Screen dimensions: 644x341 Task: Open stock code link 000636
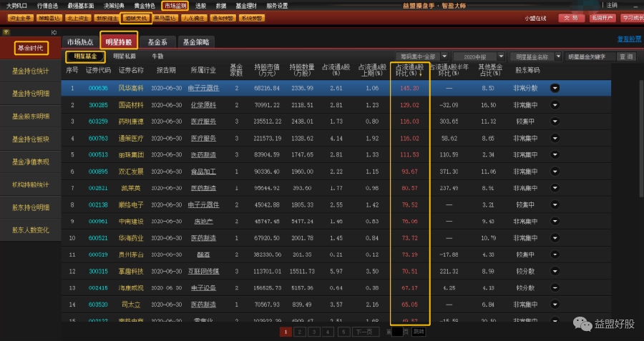(97, 88)
